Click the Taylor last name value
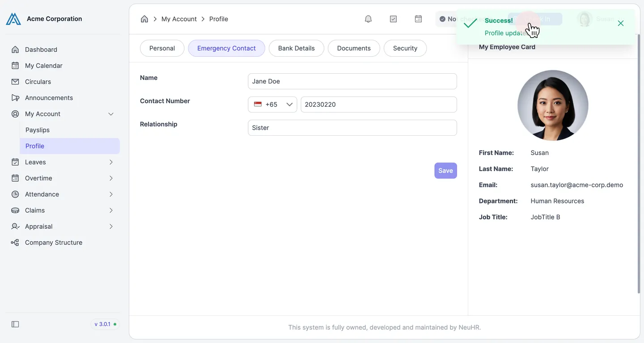The width and height of the screenshot is (644, 343). point(539,169)
